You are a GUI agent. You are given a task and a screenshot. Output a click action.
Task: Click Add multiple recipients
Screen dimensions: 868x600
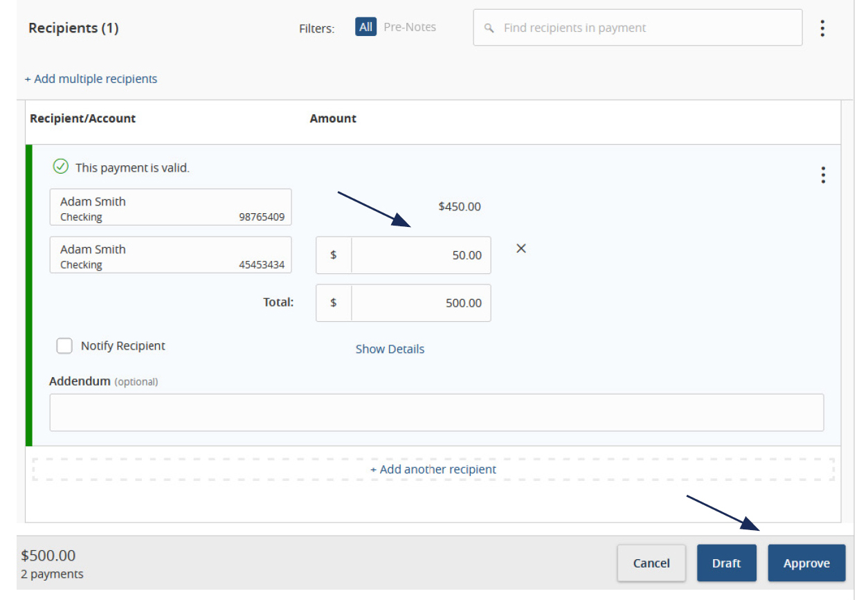click(91, 78)
